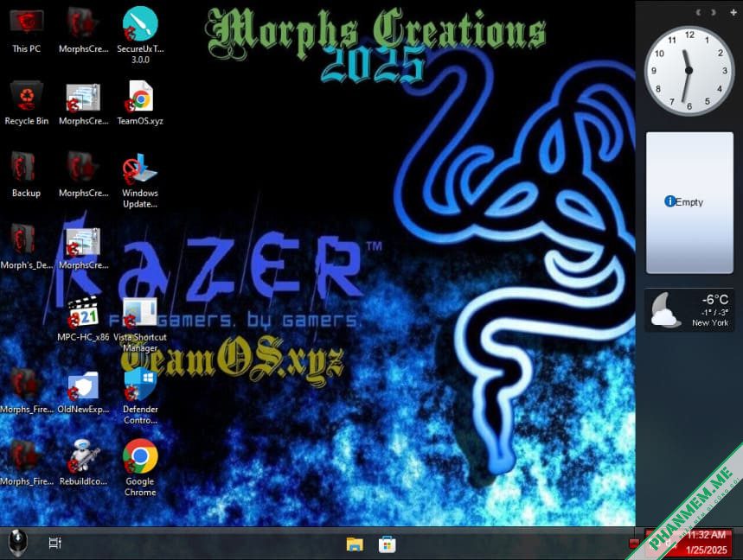
Task: Open the This PC desktop icon
Action: pos(27,29)
